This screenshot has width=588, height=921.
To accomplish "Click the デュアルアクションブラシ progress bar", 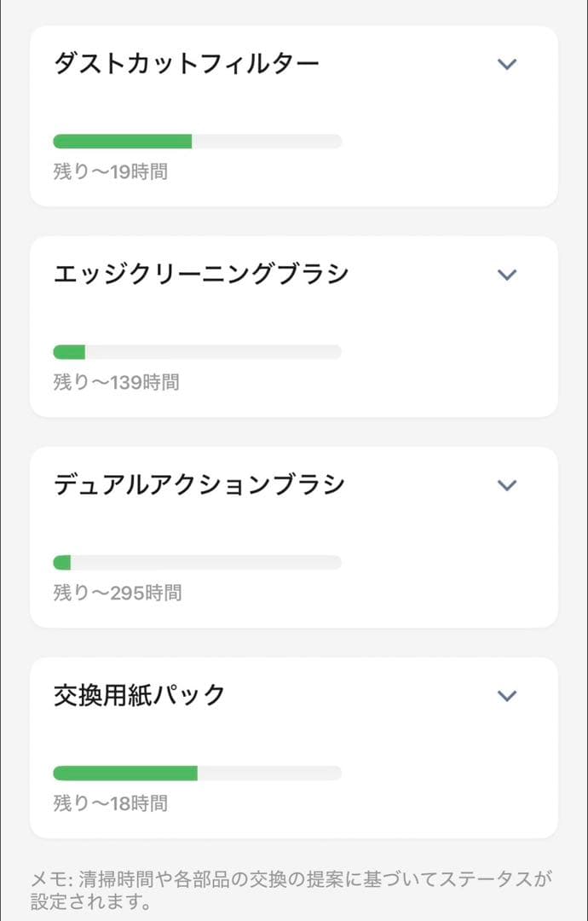I will [196, 560].
